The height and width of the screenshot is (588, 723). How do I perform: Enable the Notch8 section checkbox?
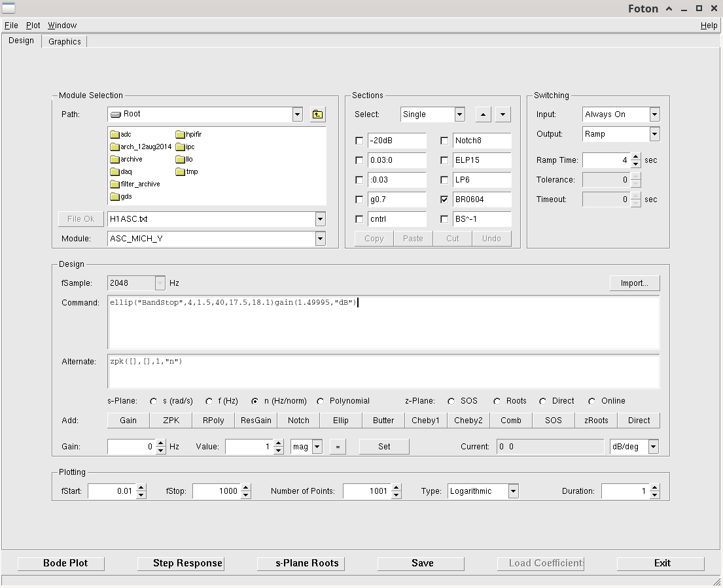444,141
